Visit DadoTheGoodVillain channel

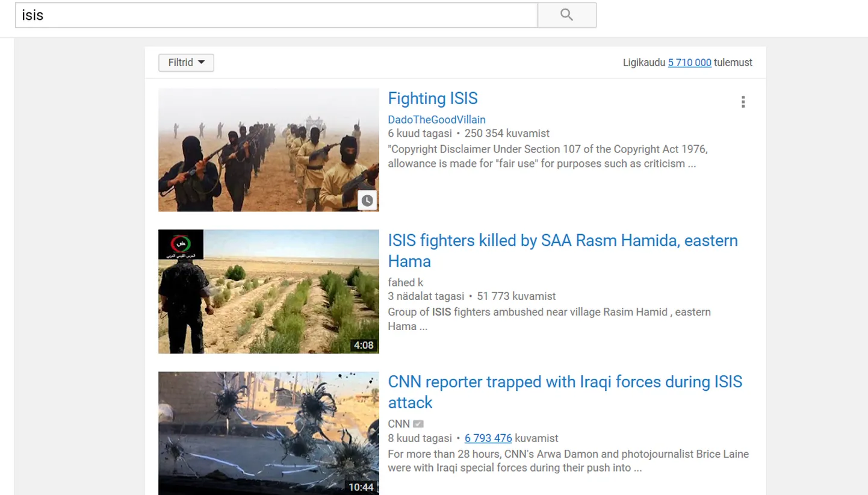pos(436,120)
